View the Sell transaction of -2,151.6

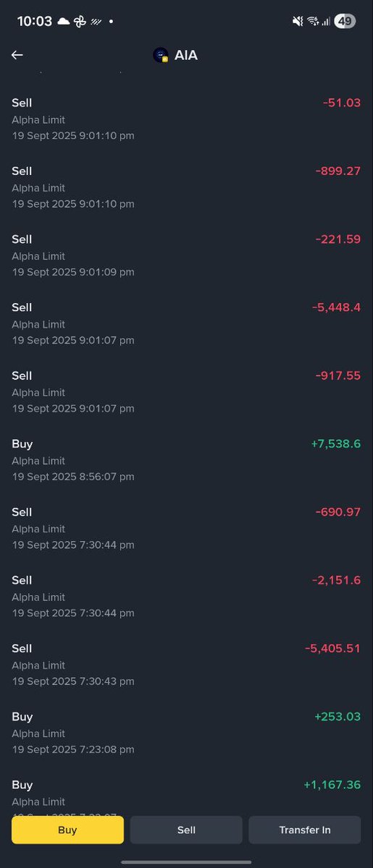(186, 596)
